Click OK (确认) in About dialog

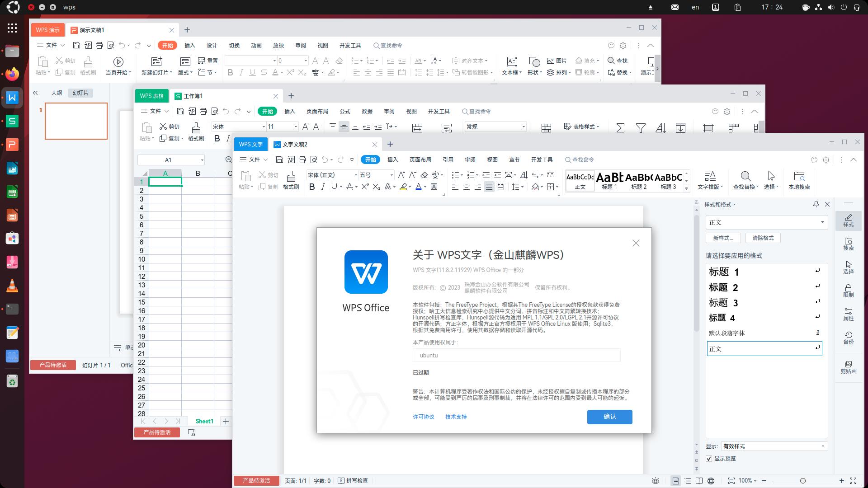[x=609, y=417]
